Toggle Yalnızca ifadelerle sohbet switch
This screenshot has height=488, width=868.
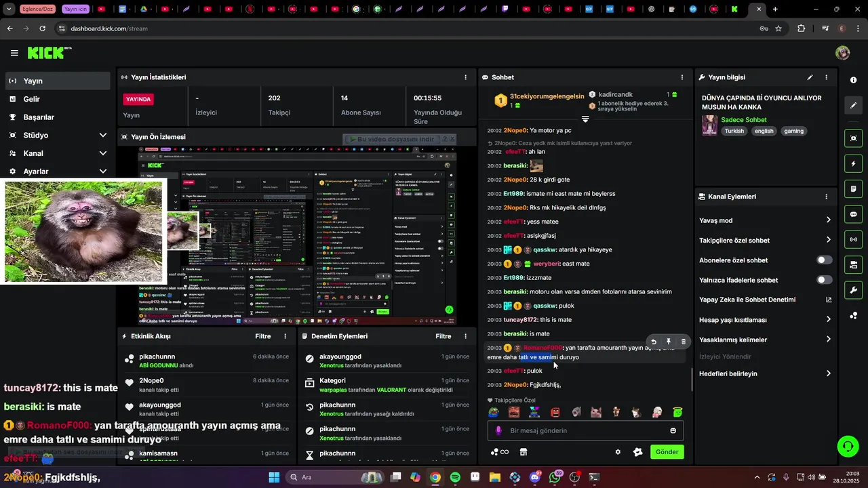tap(825, 280)
